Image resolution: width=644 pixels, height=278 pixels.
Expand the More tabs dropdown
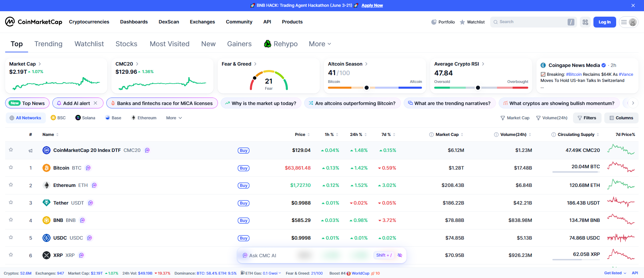tap(320, 44)
